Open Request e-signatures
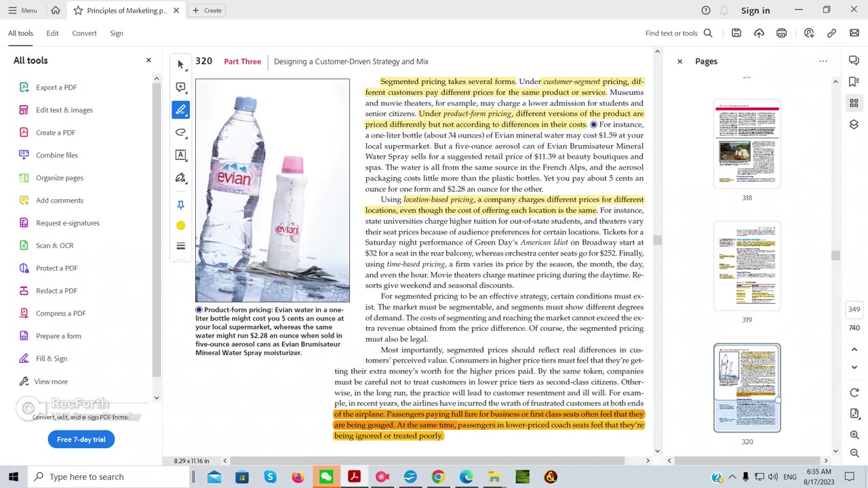868x488 pixels. coord(68,223)
